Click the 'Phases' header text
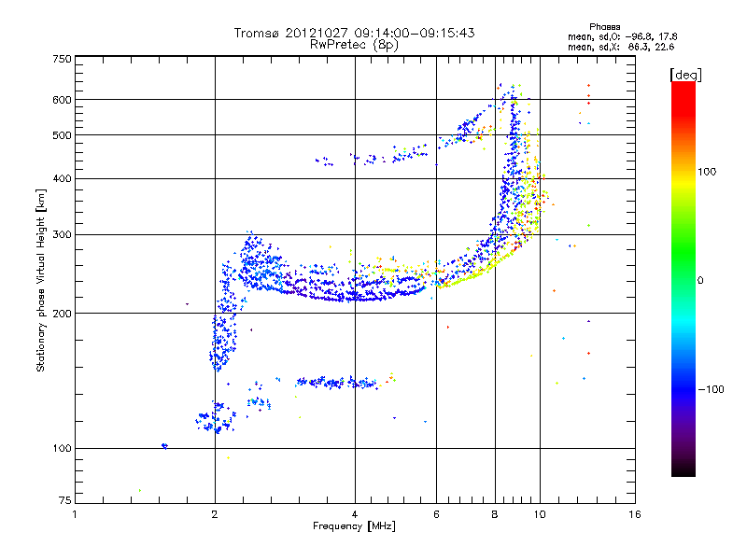This screenshot has height=560, width=747. pos(604,27)
